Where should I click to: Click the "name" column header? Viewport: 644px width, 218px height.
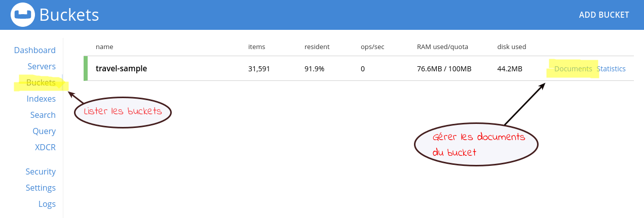[x=104, y=47]
